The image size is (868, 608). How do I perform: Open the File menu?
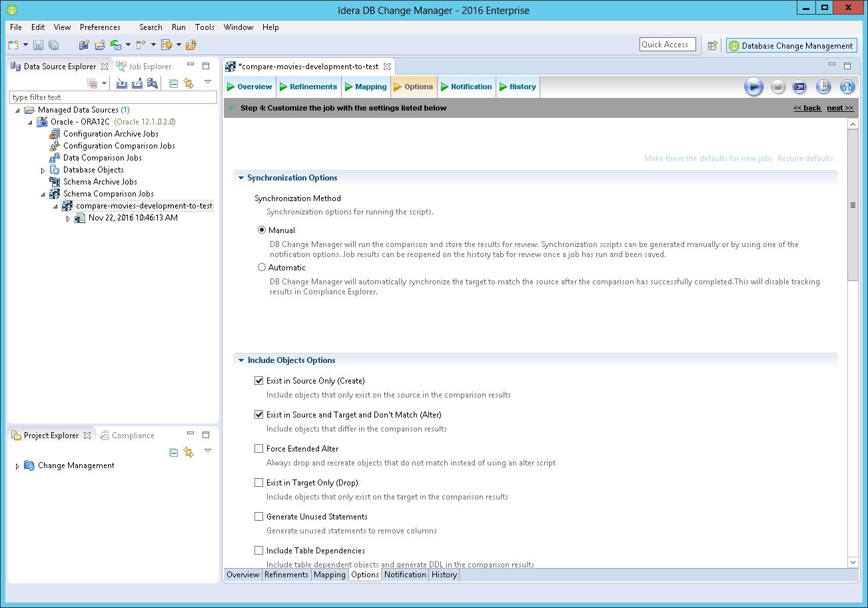click(x=16, y=27)
